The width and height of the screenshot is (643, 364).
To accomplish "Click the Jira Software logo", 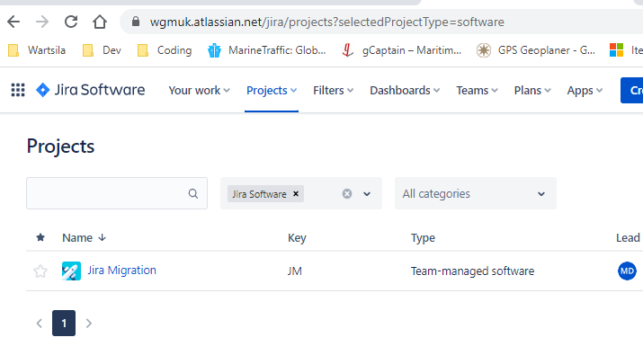I will pyautogui.click(x=90, y=90).
